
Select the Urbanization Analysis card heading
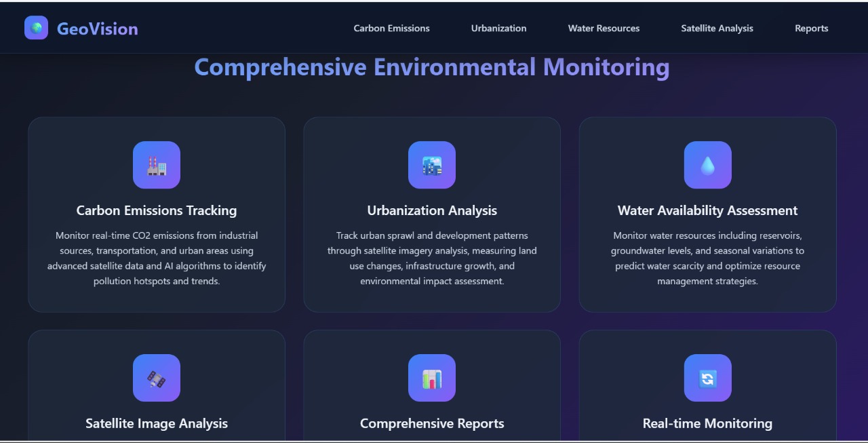[432, 210]
